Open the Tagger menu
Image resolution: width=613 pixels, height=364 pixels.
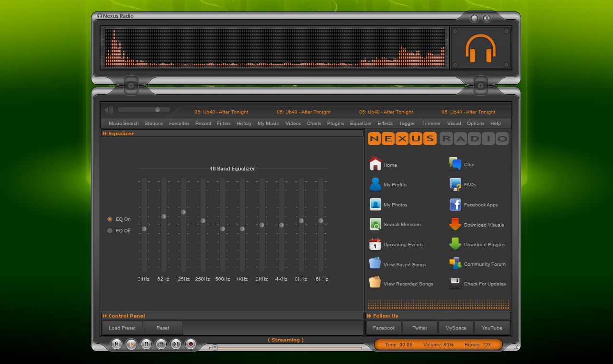[x=407, y=124]
